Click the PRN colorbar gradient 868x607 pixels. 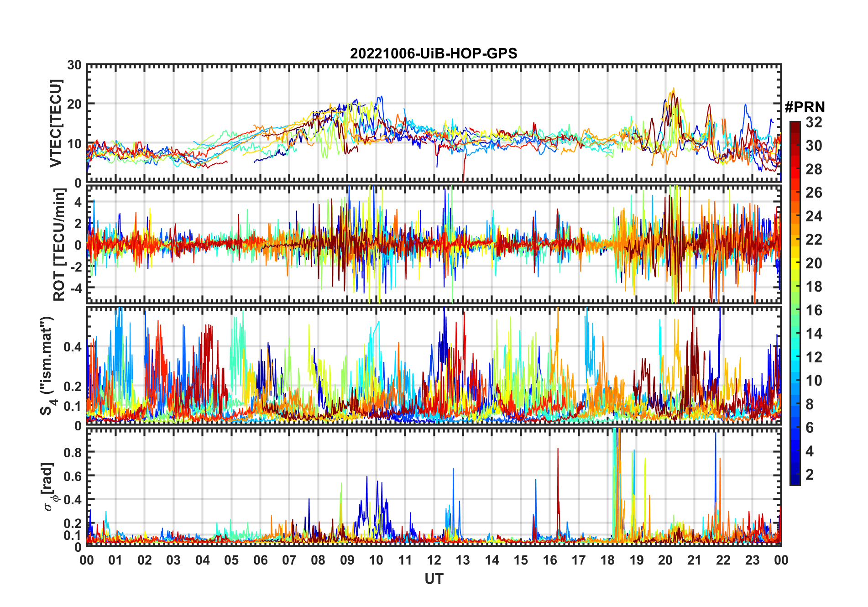[x=795, y=303]
